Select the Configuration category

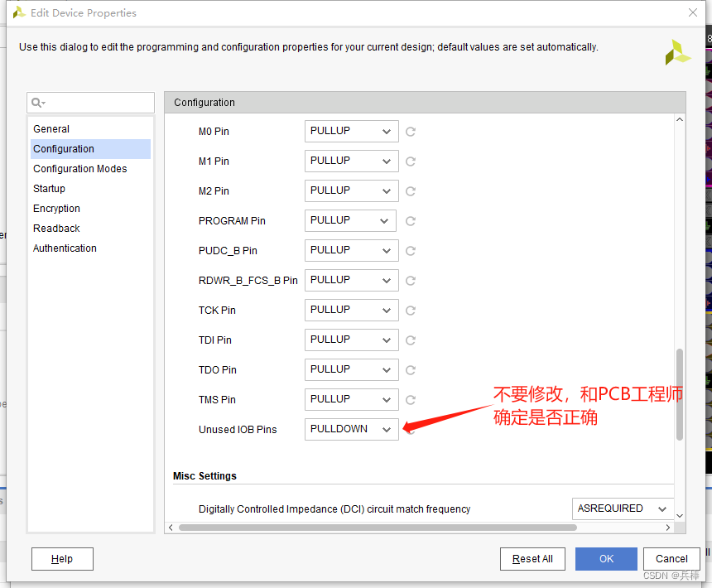[x=90, y=149]
